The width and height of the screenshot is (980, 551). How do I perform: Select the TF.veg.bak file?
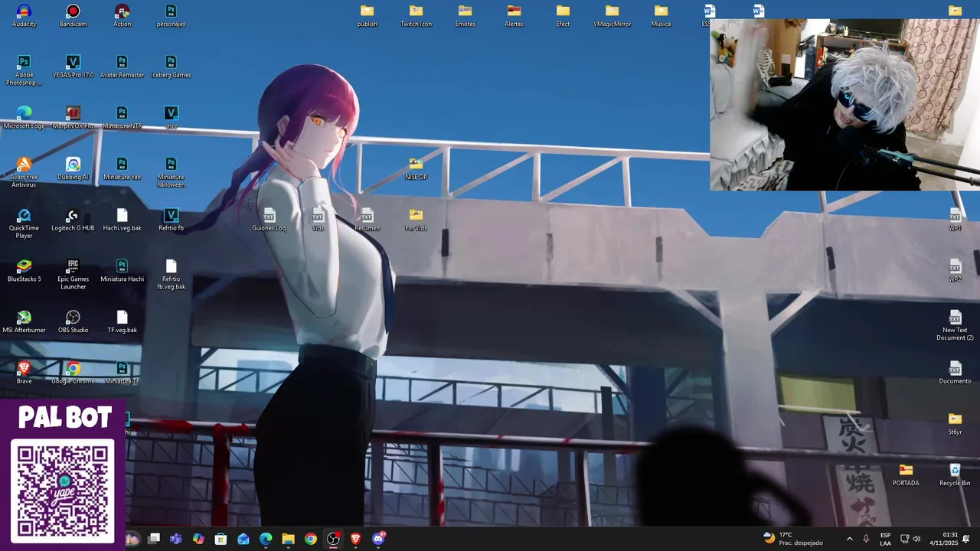coord(122,322)
